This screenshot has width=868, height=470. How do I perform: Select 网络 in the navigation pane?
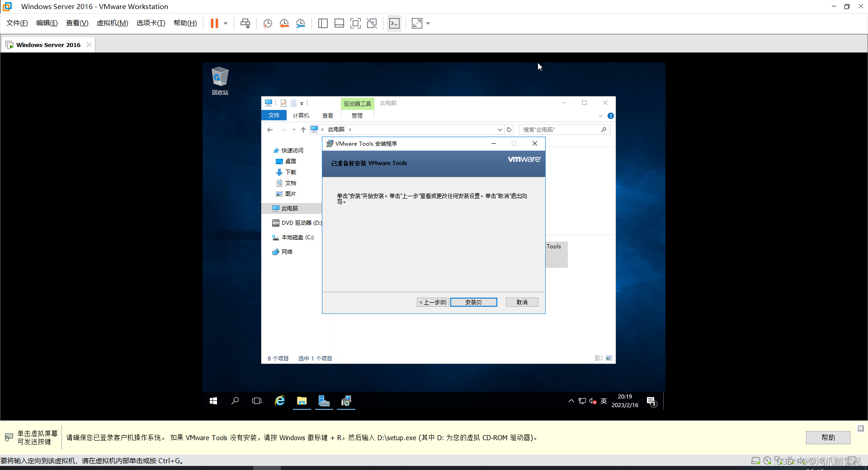click(283, 252)
